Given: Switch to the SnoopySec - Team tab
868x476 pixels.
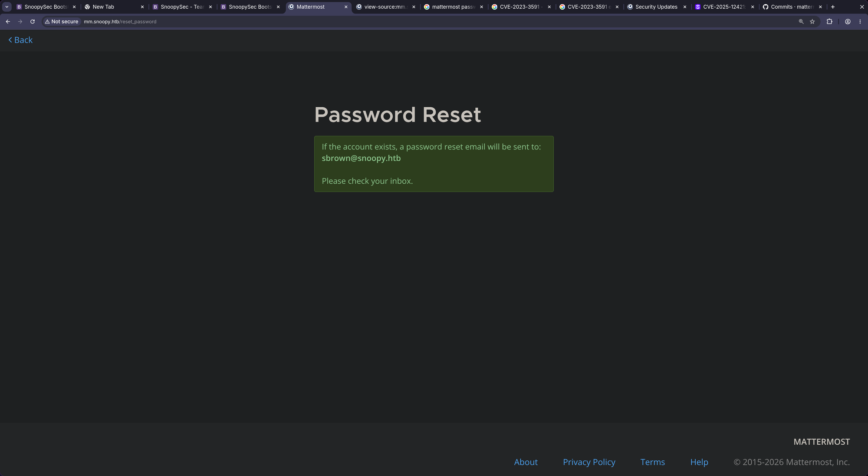Looking at the screenshot, I should 182,7.
